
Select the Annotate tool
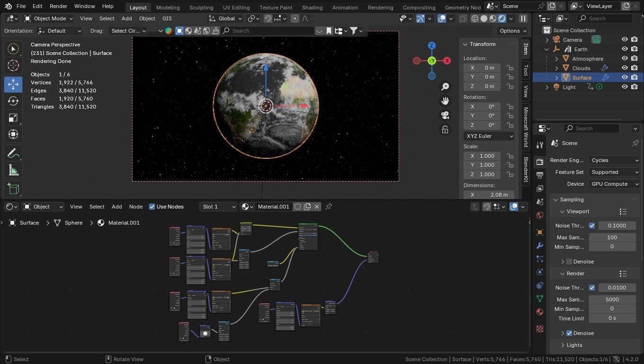13,154
